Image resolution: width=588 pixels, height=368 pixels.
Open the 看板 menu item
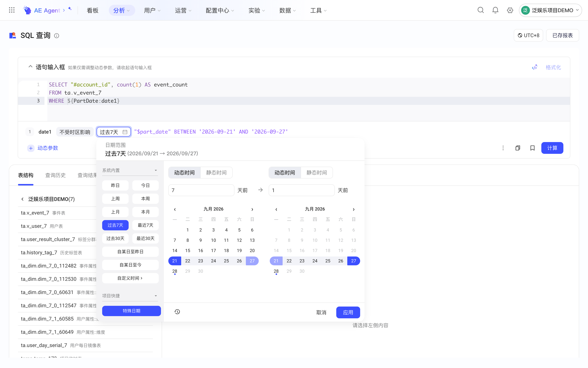point(93,10)
